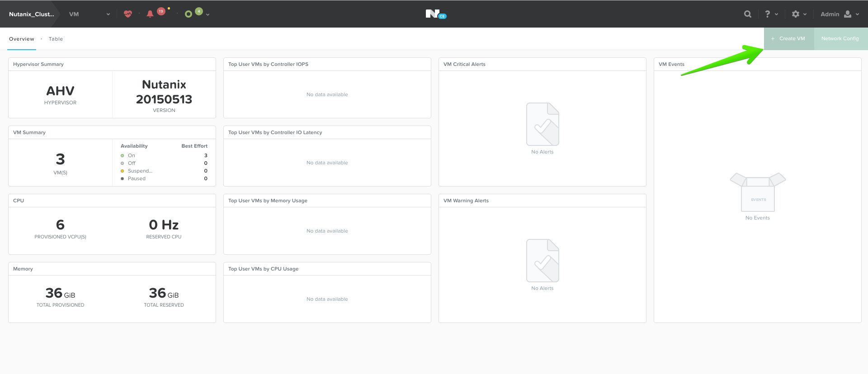Select the CPU widget title

click(19, 201)
